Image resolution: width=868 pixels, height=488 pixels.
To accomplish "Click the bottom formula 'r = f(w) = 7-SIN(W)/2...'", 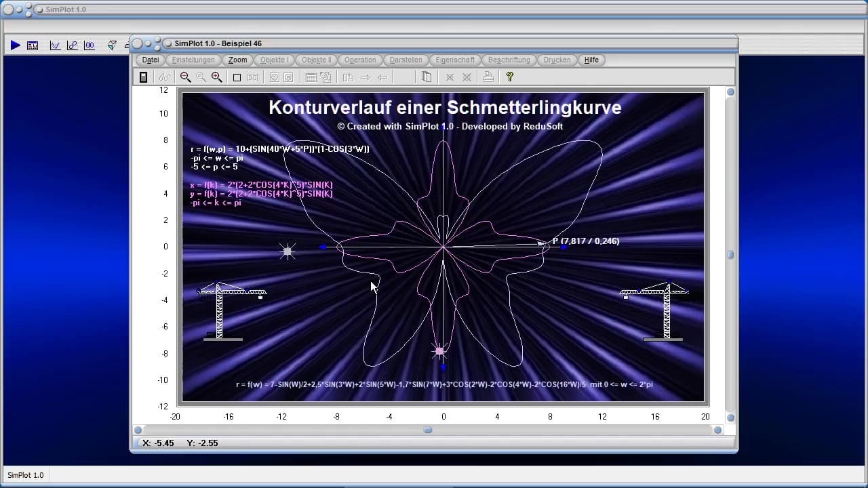I will coord(444,384).
